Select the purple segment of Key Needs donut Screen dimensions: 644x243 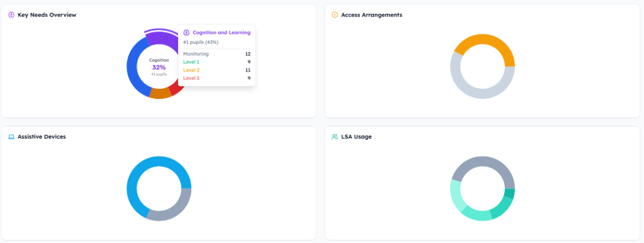pyautogui.click(x=162, y=38)
